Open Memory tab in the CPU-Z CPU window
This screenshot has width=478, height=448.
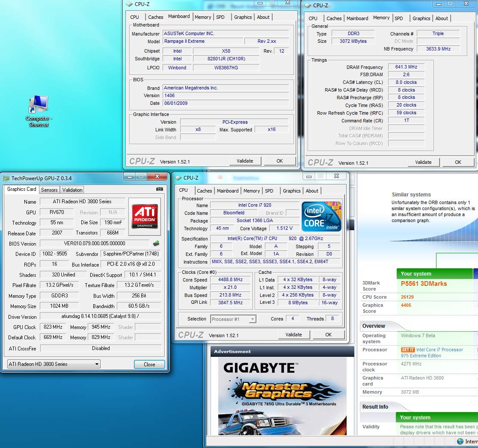(252, 191)
